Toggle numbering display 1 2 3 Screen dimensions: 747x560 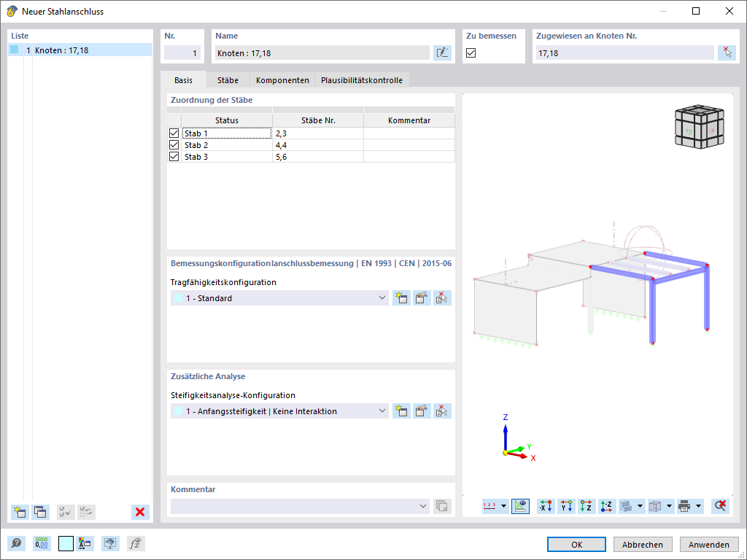click(x=489, y=506)
